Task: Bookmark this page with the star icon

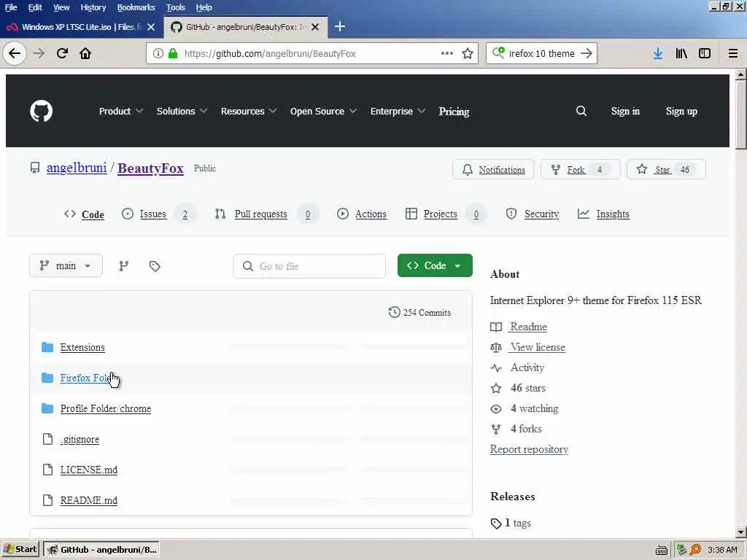Action: [x=468, y=53]
